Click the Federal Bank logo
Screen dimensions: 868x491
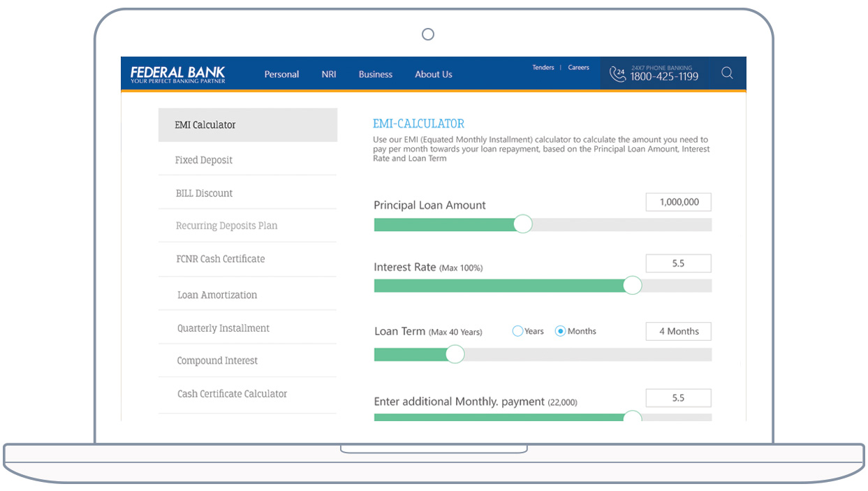pyautogui.click(x=178, y=75)
